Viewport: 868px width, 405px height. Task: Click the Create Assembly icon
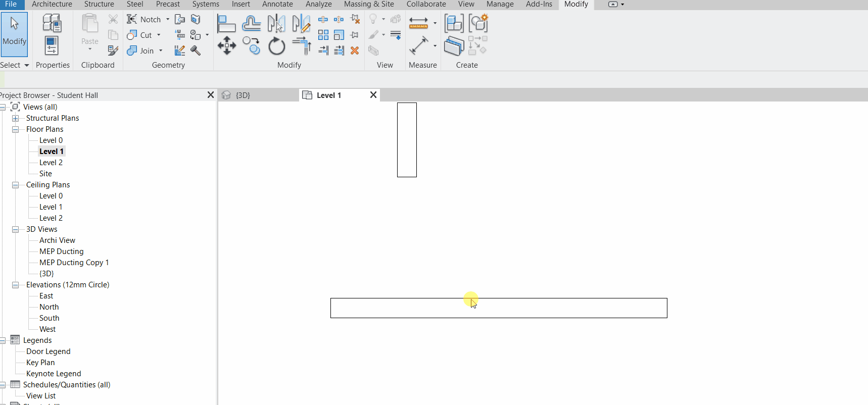click(454, 23)
